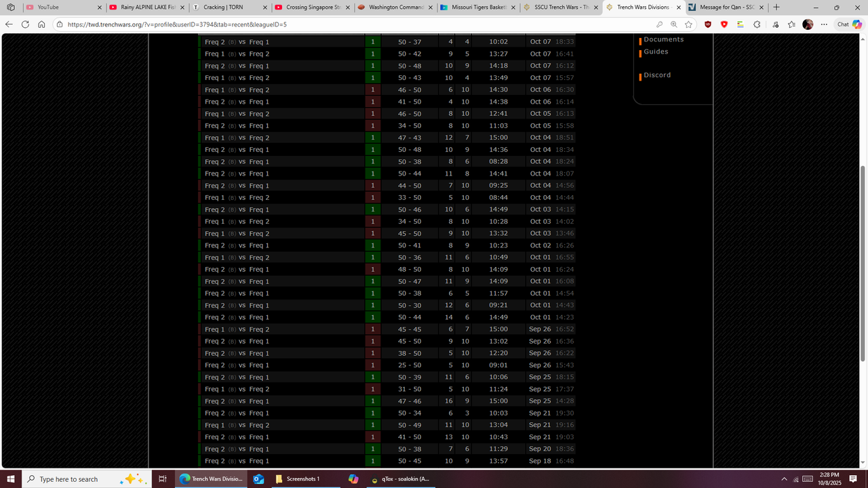The height and width of the screenshot is (488, 868).
Task: Click the page vertical scrollbar thumb
Action: [863, 263]
